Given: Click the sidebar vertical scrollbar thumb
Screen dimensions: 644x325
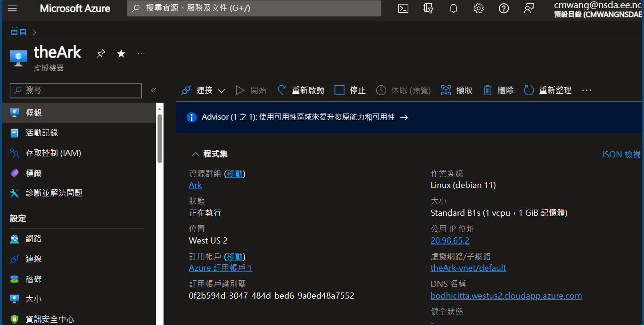Looking at the screenshot, I should tap(160, 138).
